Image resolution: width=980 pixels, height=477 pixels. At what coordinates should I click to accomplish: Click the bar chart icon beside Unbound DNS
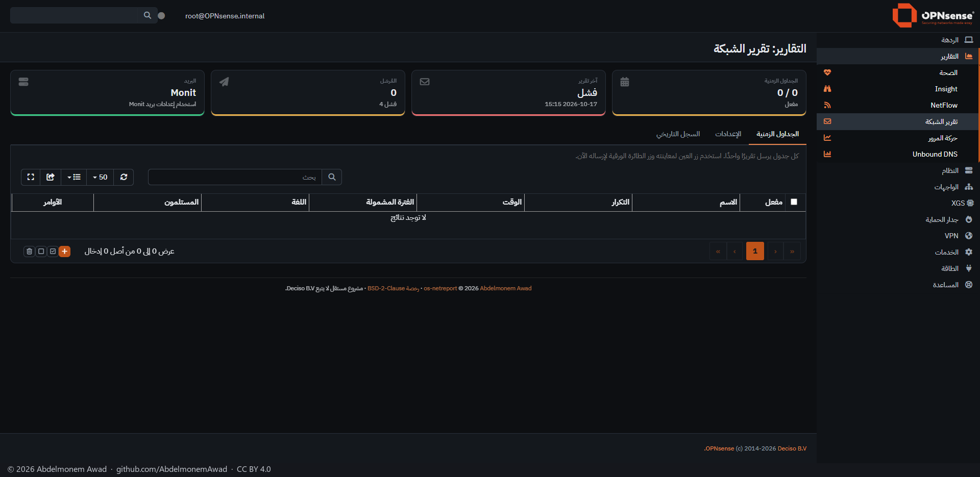[827, 154]
